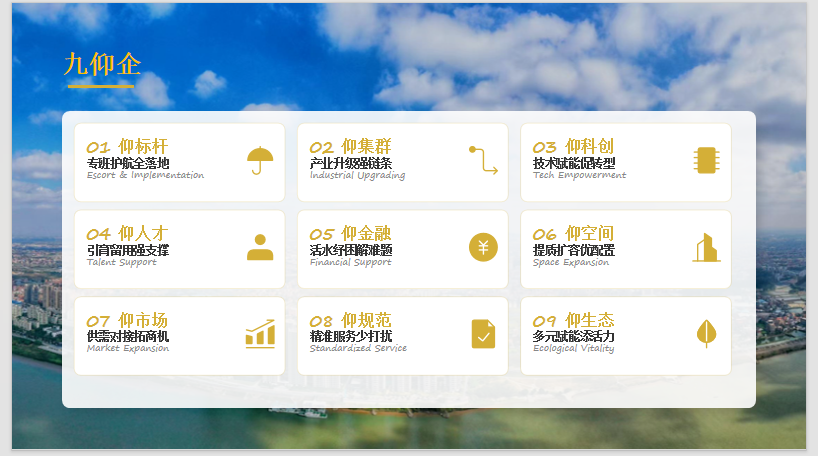
Task: Select the yellow underline below 九仰企 title
Action: pyautogui.click(x=100, y=86)
